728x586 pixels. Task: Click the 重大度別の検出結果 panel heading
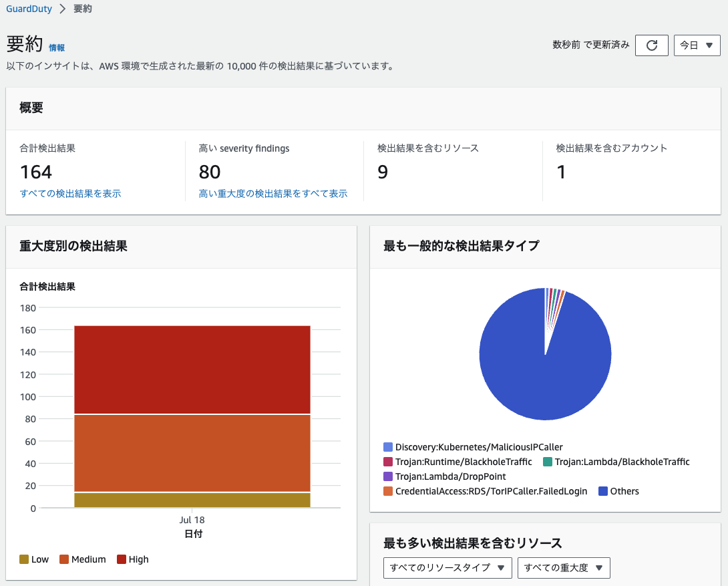[73, 246]
